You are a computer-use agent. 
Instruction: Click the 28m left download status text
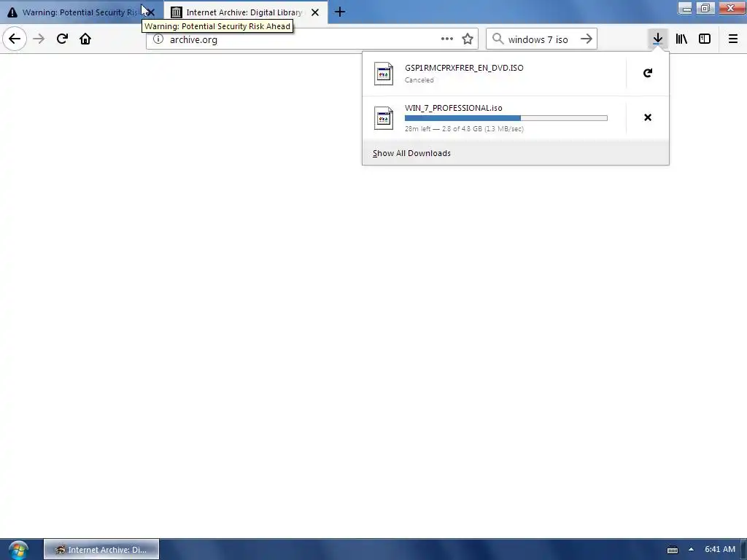tap(464, 128)
